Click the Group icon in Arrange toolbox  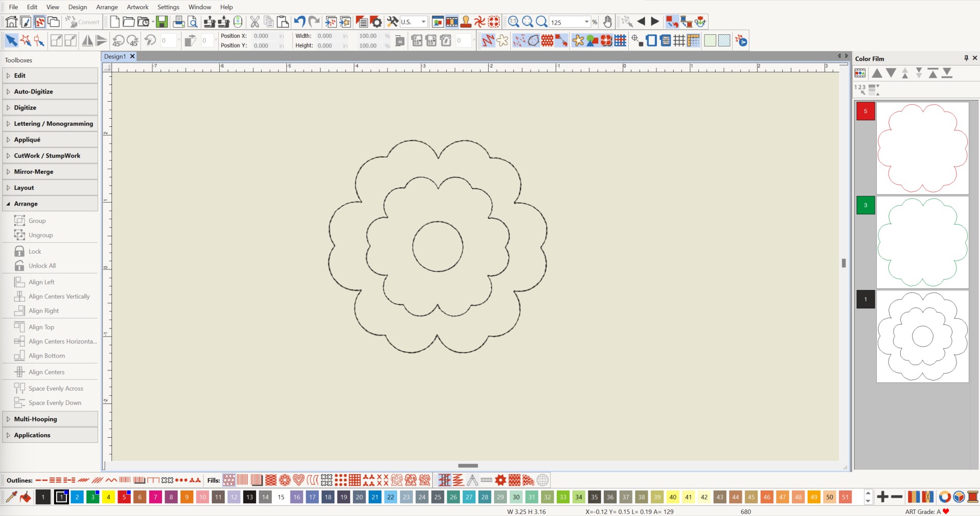(19, 220)
